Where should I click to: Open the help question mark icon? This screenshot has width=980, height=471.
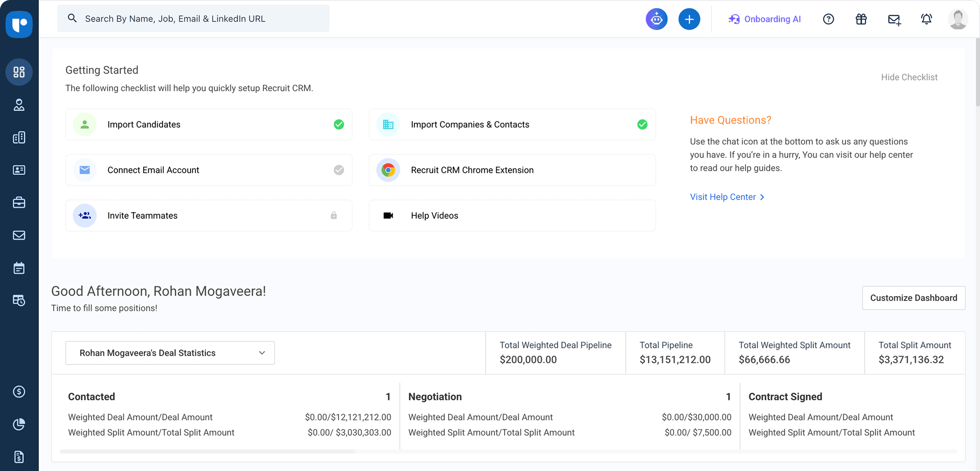828,19
